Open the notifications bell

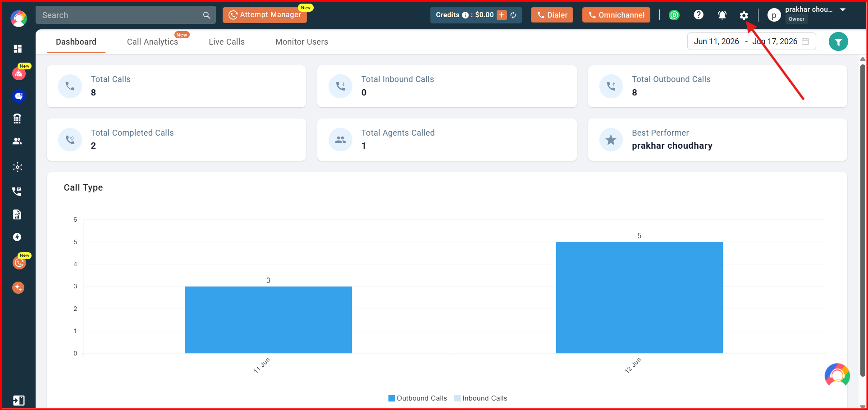(x=722, y=15)
